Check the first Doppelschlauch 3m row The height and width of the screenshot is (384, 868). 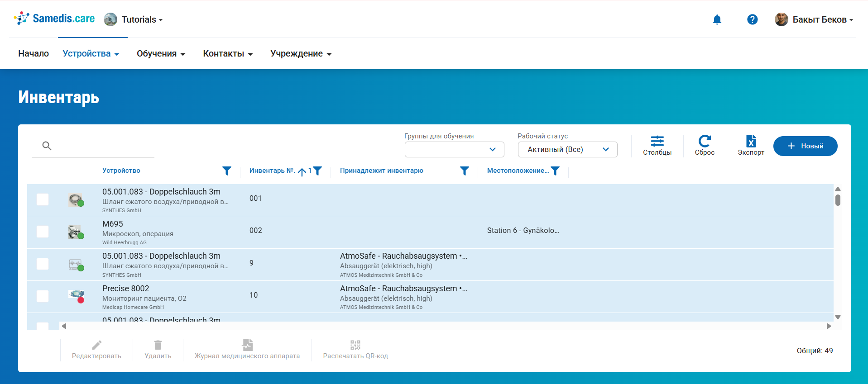tap(43, 199)
